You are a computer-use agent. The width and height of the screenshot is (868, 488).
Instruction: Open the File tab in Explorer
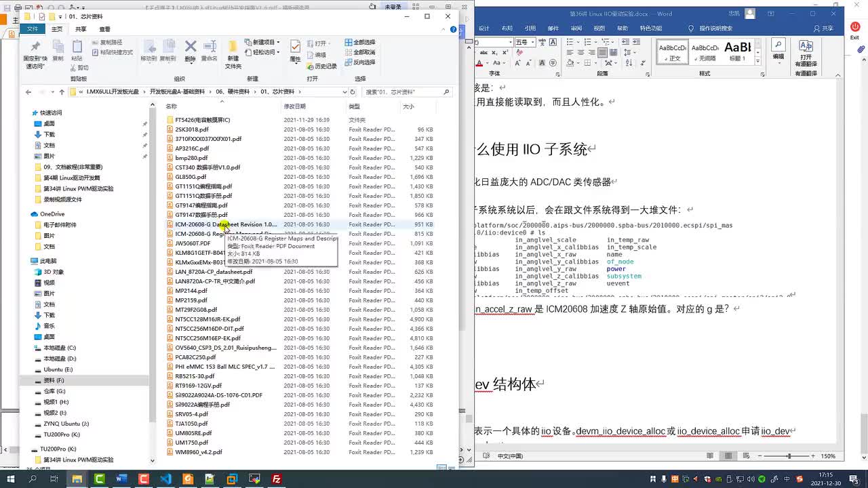33,29
